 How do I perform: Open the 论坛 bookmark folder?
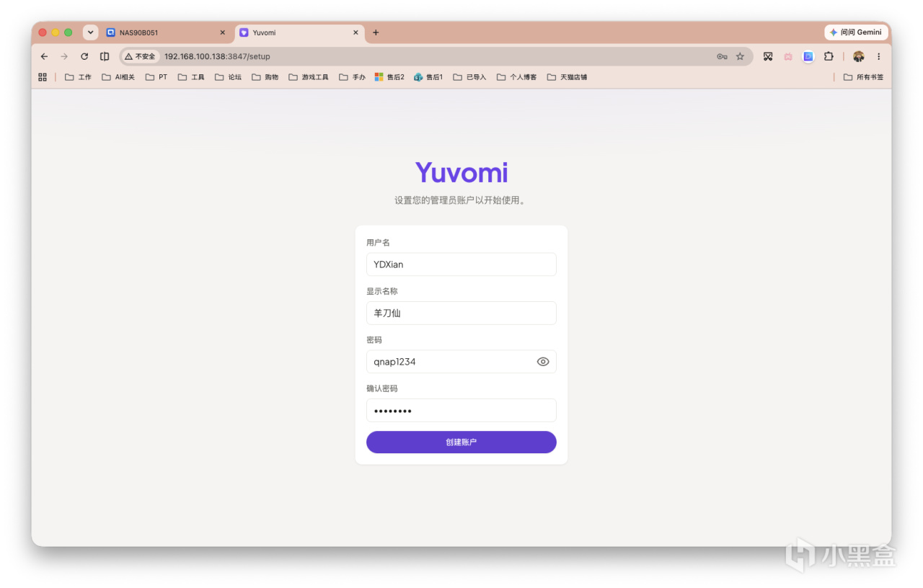(228, 77)
